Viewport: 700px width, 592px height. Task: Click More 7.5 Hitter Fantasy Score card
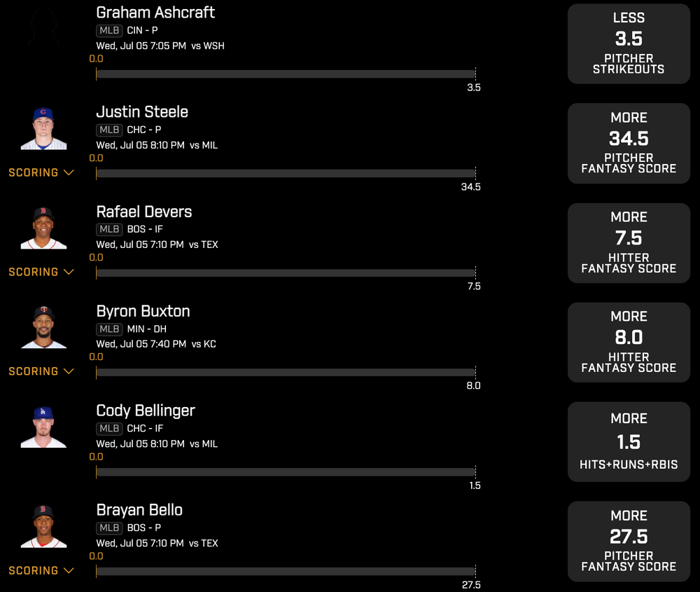tap(629, 242)
